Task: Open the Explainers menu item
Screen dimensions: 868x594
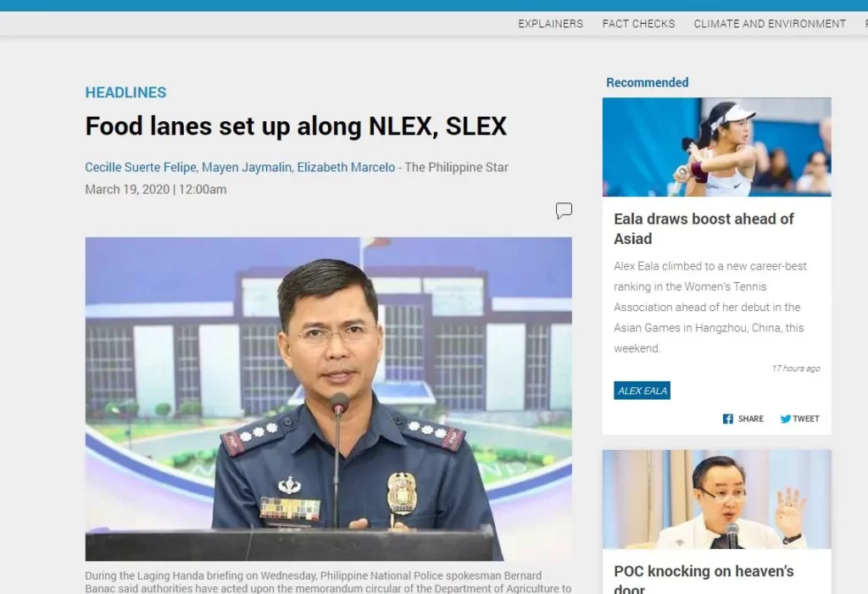Action: point(550,24)
